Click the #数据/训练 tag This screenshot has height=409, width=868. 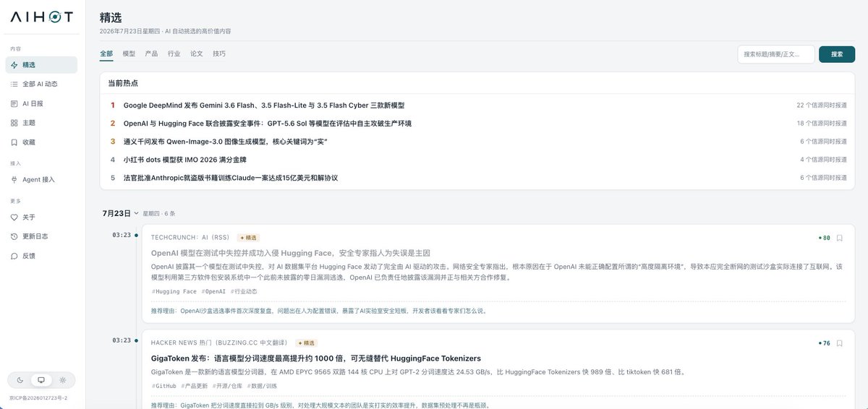[x=262, y=386]
